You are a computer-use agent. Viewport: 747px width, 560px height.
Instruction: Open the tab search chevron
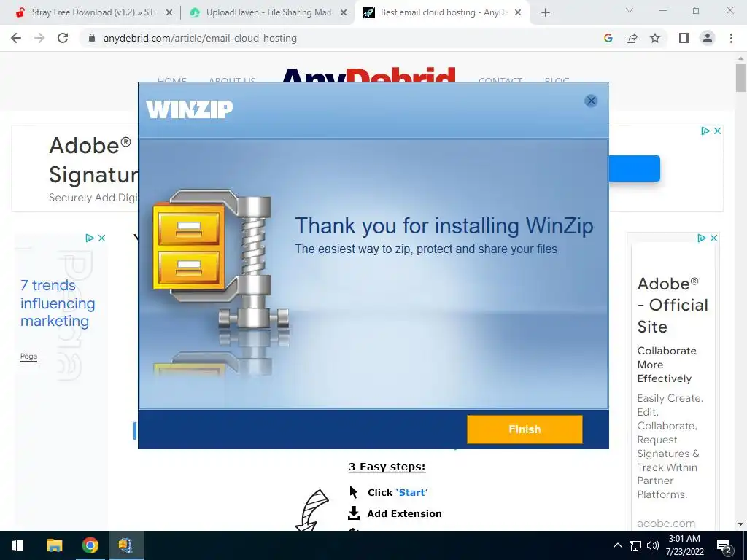click(630, 10)
